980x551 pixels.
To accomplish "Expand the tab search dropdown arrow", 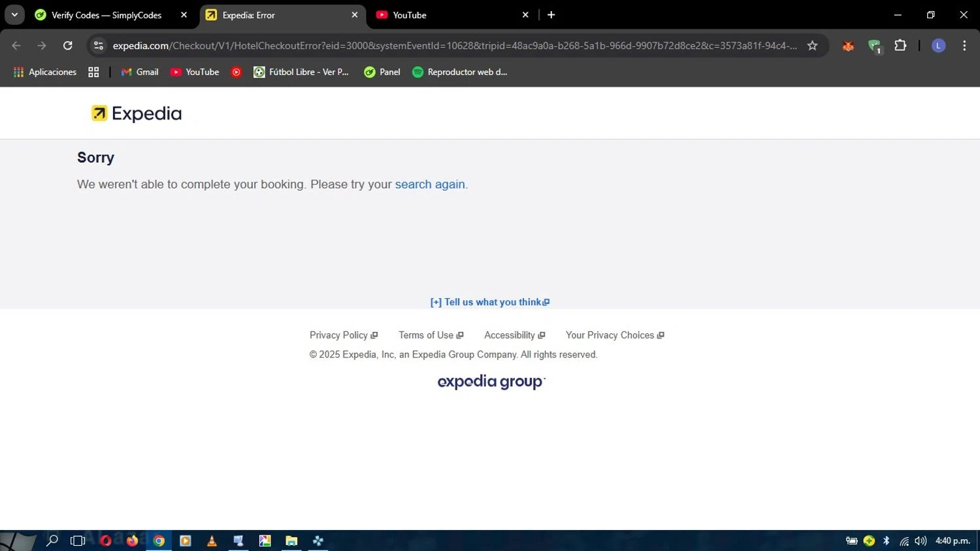I will (x=14, y=15).
